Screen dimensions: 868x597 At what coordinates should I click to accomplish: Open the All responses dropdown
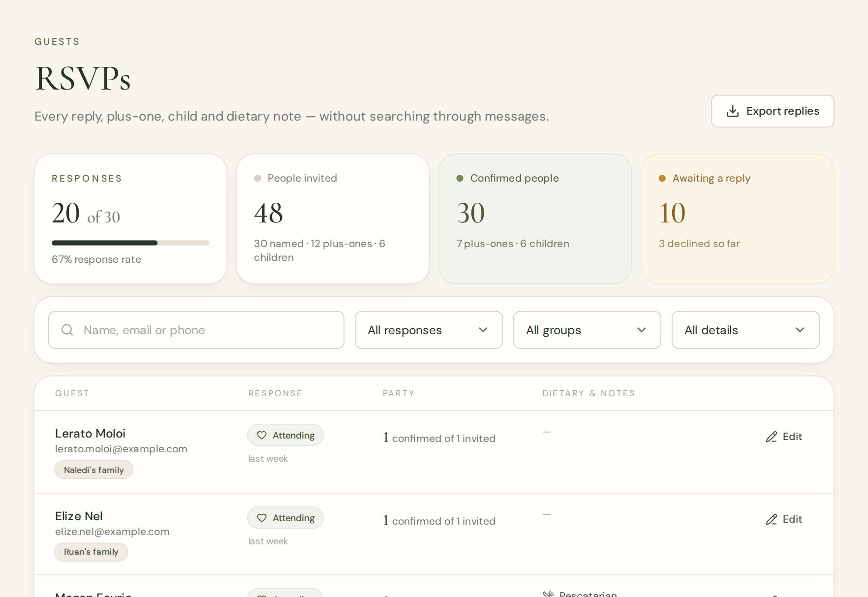click(x=429, y=330)
